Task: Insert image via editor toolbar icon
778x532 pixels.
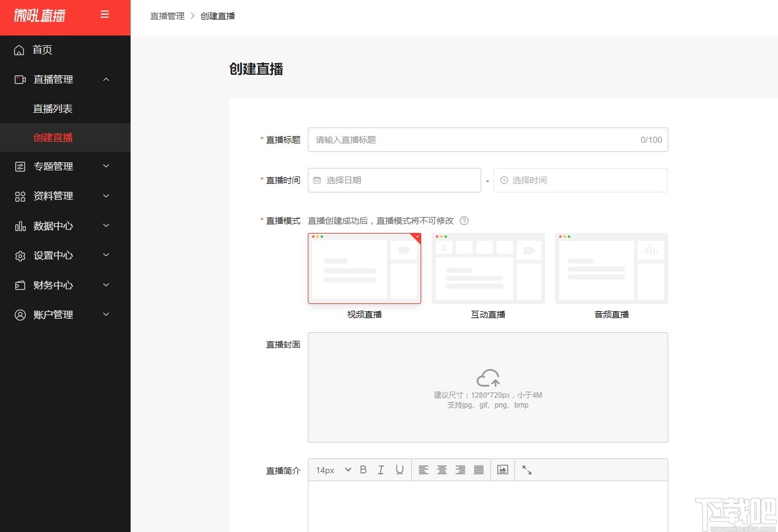Action: (x=503, y=469)
